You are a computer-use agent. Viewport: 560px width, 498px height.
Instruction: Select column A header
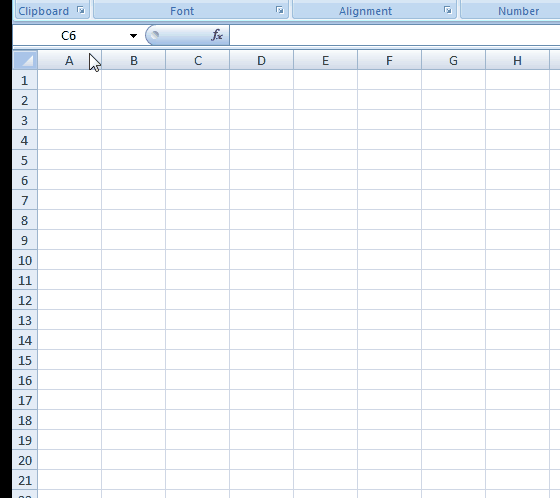click(x=69, y=60)
